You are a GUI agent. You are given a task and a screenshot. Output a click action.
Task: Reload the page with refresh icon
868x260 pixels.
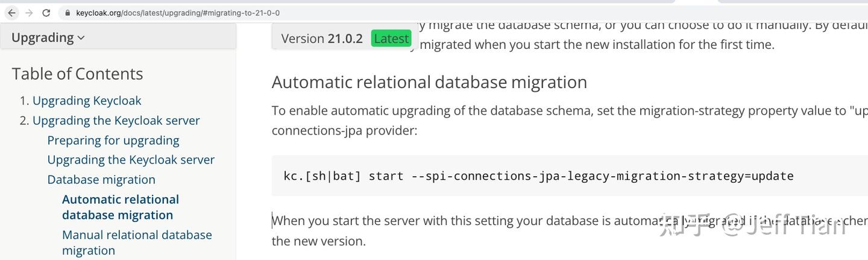click(46, 13)
